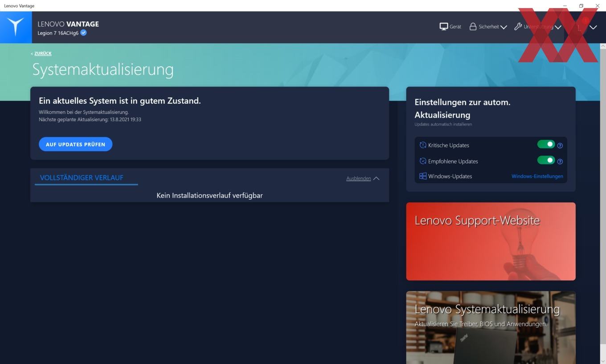
Task: Click the Legion 7 16ACHg6 device name
Action: click(58, 33)
